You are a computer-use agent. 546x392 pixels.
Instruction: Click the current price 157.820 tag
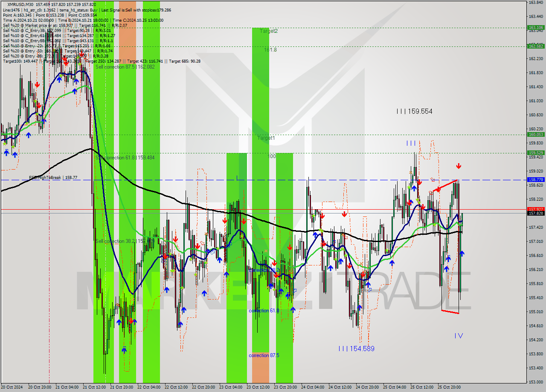click(x=536, y=213)
